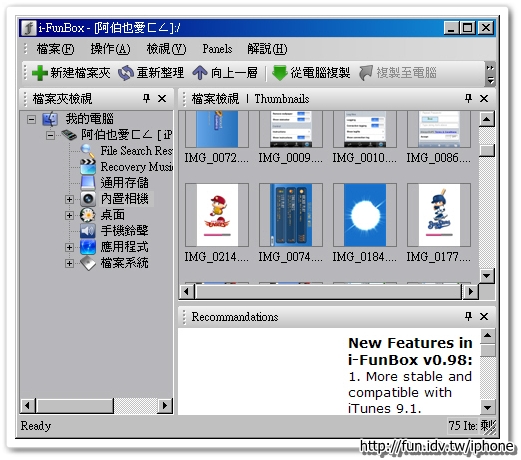Select the 手機鈴聲 tree item
This screenshot has height=460, width=521.
[x=124, y=231]
